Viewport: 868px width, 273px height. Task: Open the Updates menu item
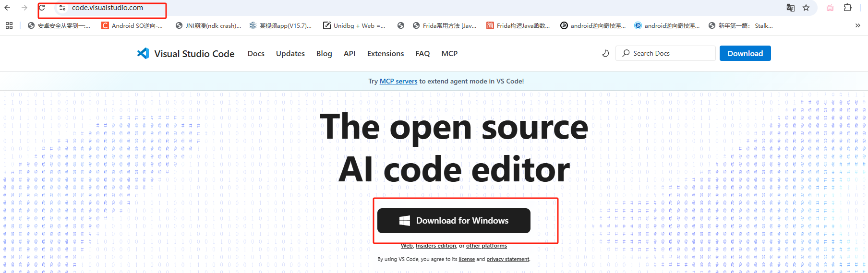[x=290, y=54]
